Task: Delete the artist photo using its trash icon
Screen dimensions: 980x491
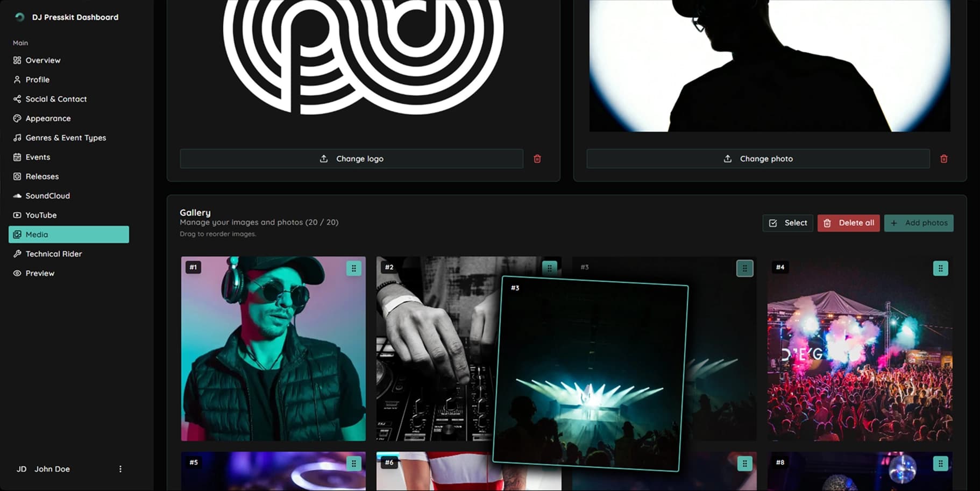Action: [x=943, y=159]
